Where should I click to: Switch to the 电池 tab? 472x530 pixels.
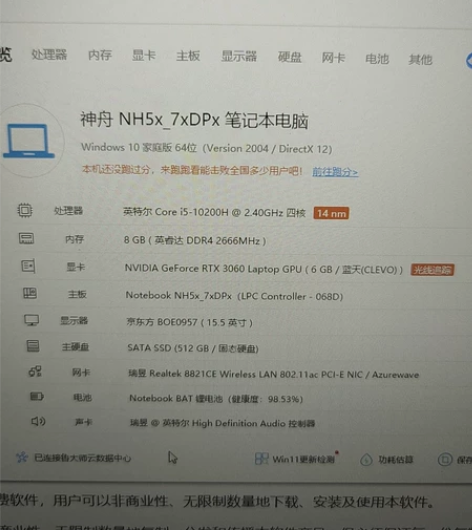377,59
